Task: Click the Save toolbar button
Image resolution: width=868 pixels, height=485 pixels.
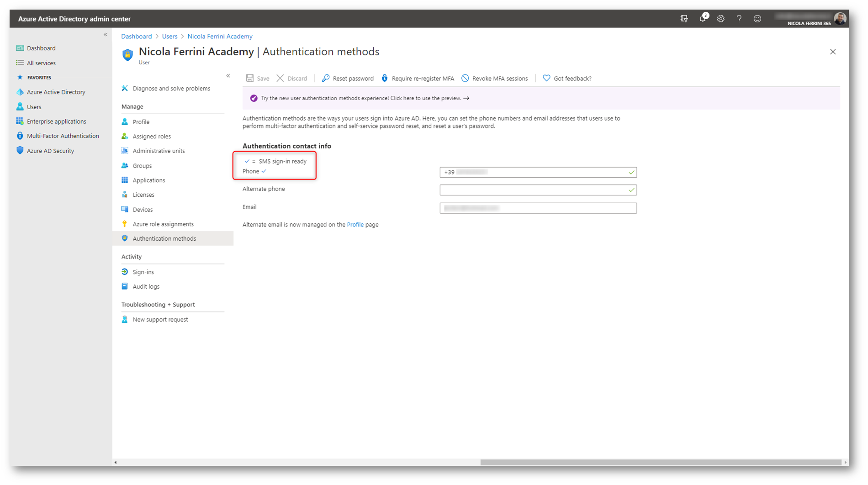Action: tap(258, 79)
